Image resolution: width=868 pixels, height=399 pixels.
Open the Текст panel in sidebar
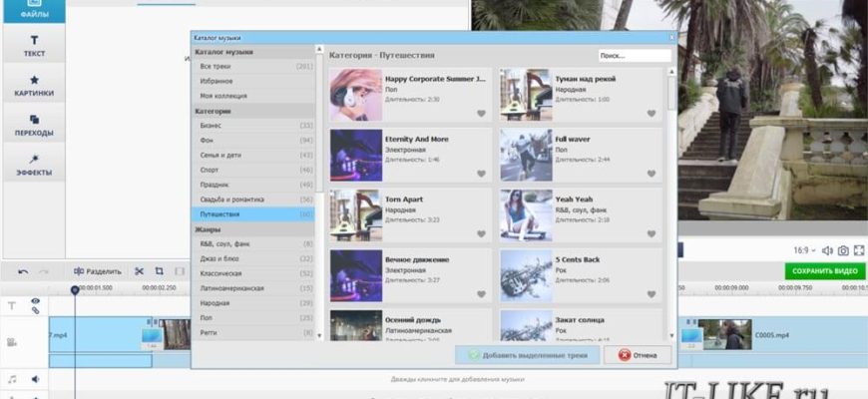pyautogui.click(x=34, y=46)
